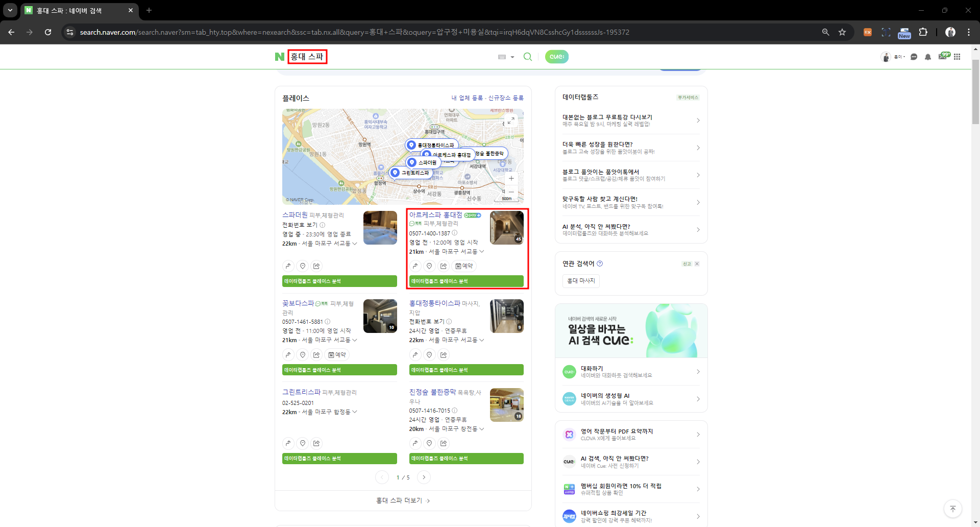Switch to the 홍대 스파 browser tab
980x527 pixels.
pos(79,10)
